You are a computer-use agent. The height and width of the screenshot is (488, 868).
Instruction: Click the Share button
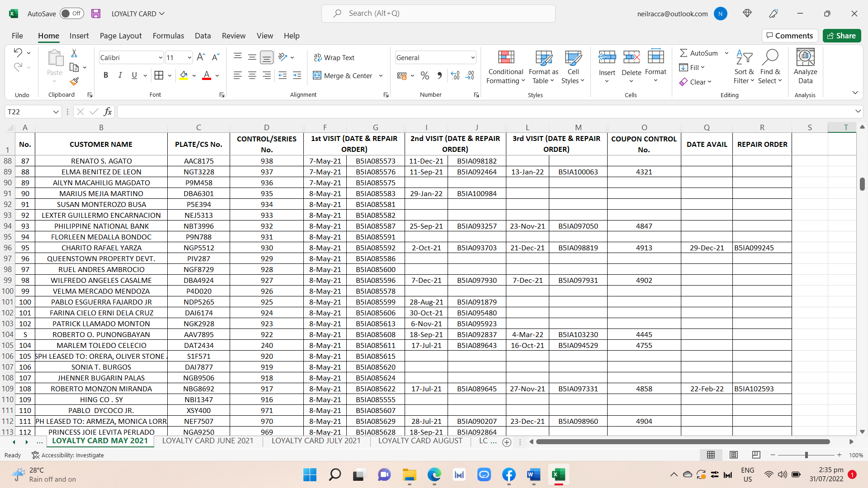tap(841, 36)
